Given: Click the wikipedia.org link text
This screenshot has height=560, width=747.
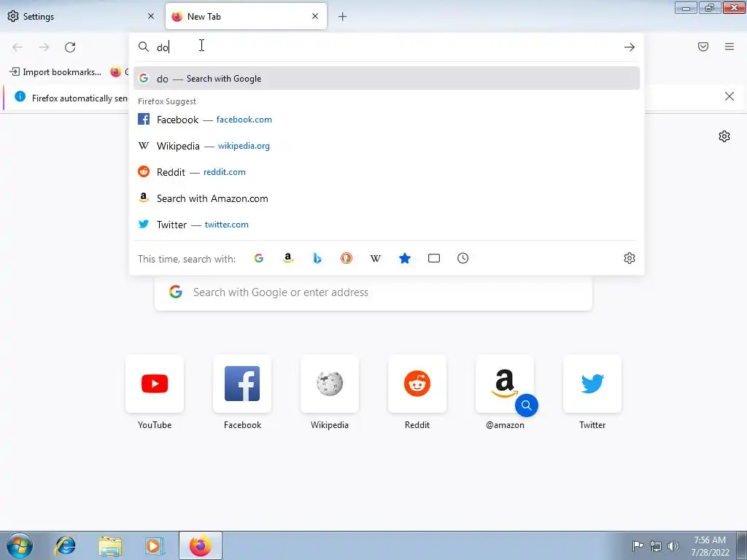Looking at the screenshot, I should 244,146.
